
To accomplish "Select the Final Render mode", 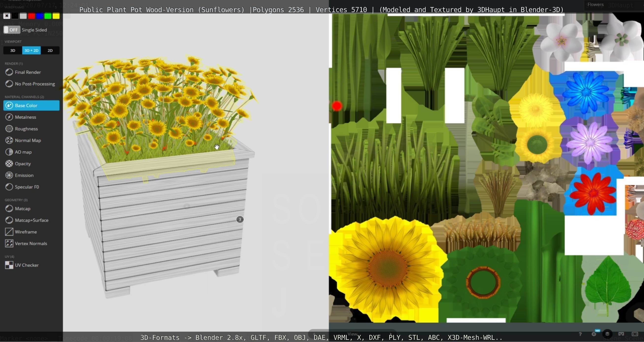I will [x=32, y=72].
